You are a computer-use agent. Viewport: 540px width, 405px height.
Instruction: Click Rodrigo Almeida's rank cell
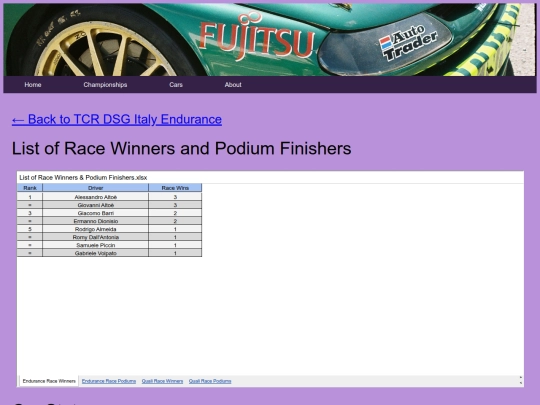pos(30,229)
